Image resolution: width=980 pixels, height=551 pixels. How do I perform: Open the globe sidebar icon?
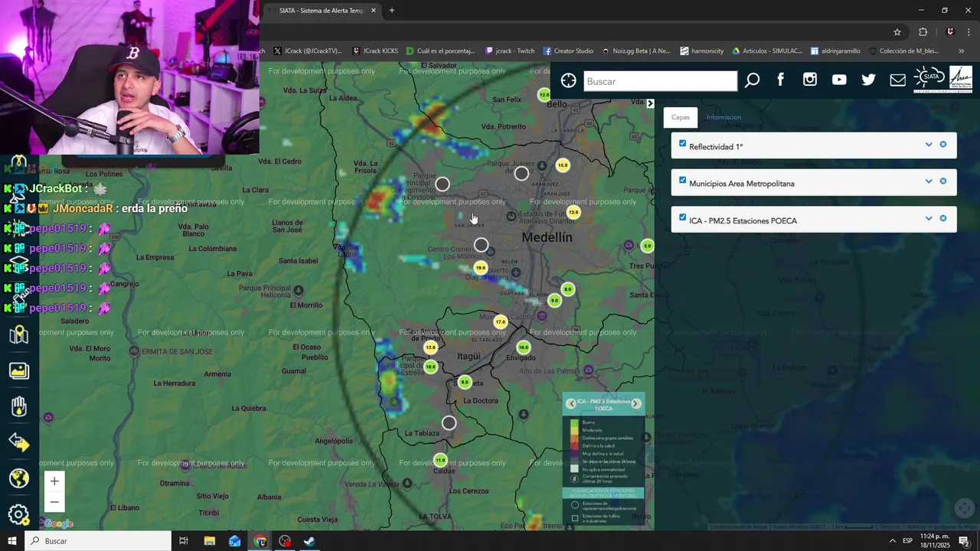click(x=19, y=478)
